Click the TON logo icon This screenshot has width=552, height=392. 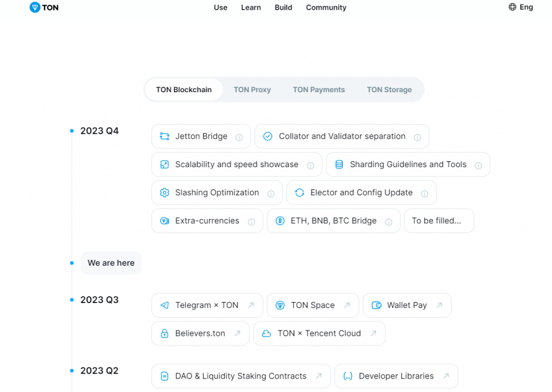[x=35, y=8]
